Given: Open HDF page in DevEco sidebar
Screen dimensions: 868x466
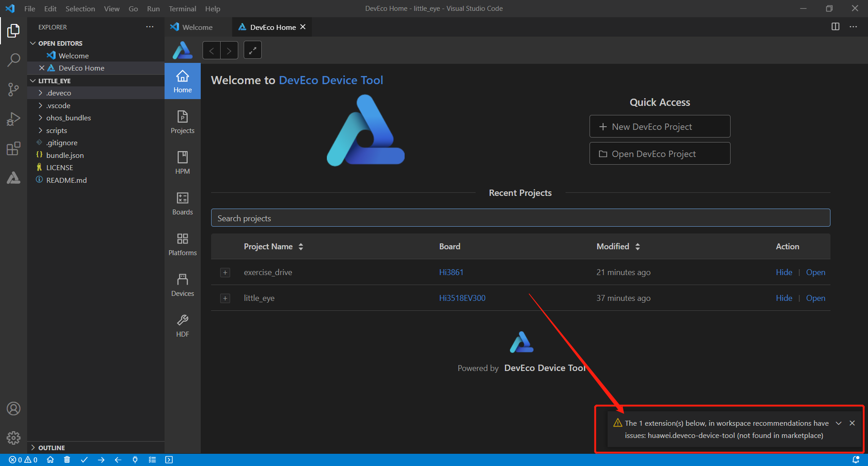Looking at the screenshot, I should [x=183, y=326].
